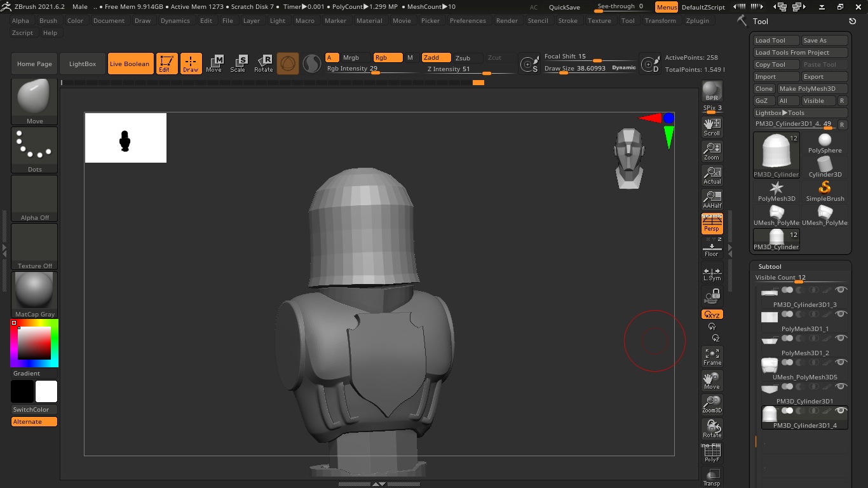This screenshot has height=488, width=868.
Task: Click Make PolyMesh3D button
Action: 813,88
